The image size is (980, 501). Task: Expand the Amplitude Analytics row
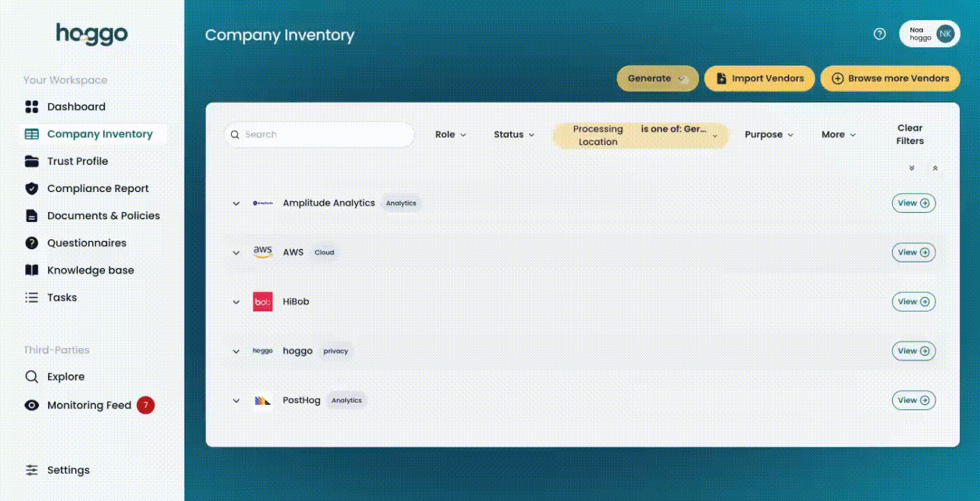point(236,204)
